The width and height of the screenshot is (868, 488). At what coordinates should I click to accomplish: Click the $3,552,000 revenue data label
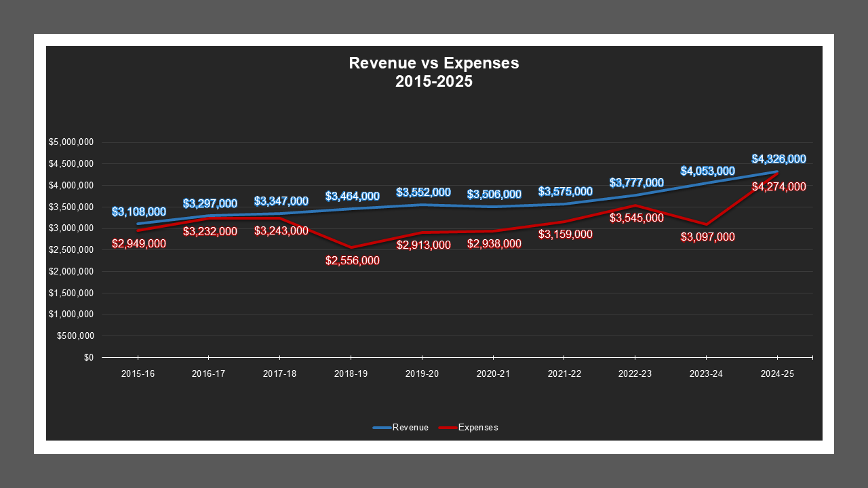coord(423,192)
